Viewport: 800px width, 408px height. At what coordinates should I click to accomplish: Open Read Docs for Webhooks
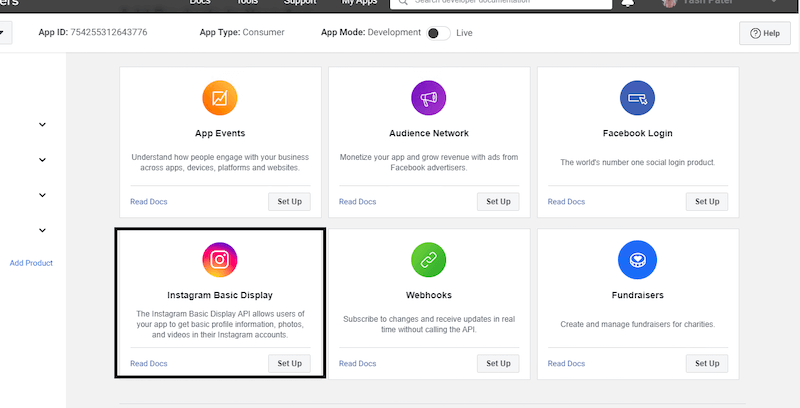tap(357, 364)
